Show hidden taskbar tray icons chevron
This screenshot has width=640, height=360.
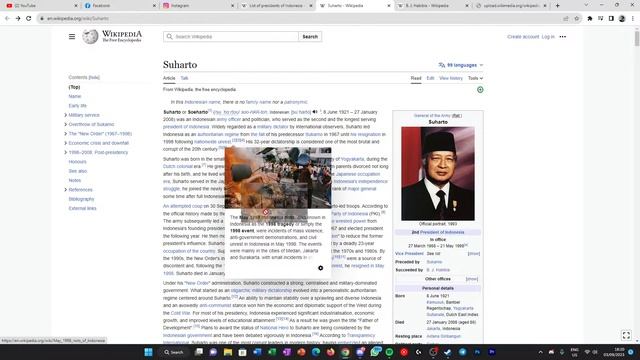point(540,352)
